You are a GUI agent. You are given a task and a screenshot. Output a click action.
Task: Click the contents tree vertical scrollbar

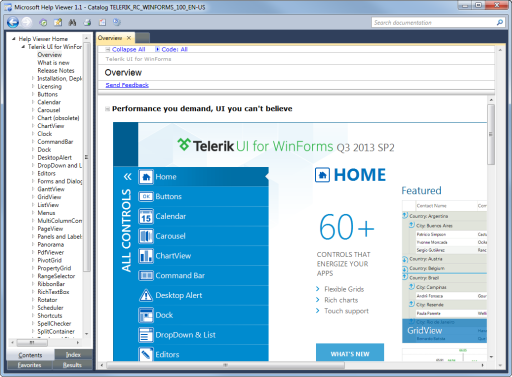pyautogui.click(x=87, y=157)
